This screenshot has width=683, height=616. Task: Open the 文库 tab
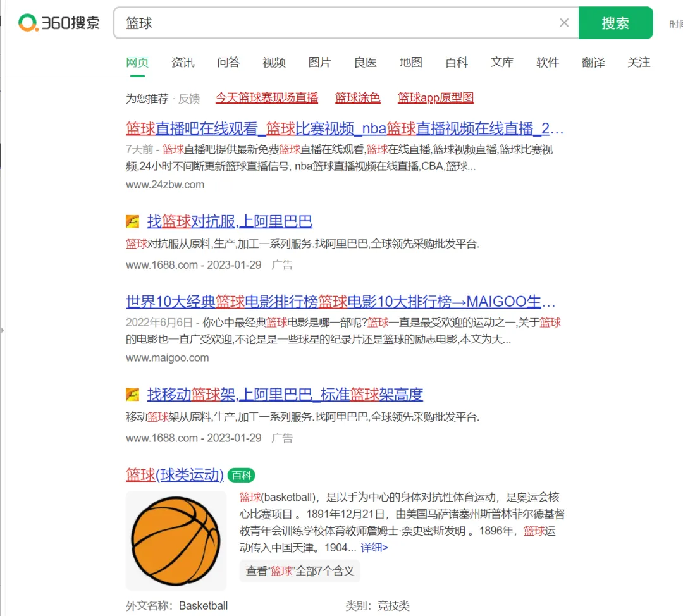(x=501, y=63)
